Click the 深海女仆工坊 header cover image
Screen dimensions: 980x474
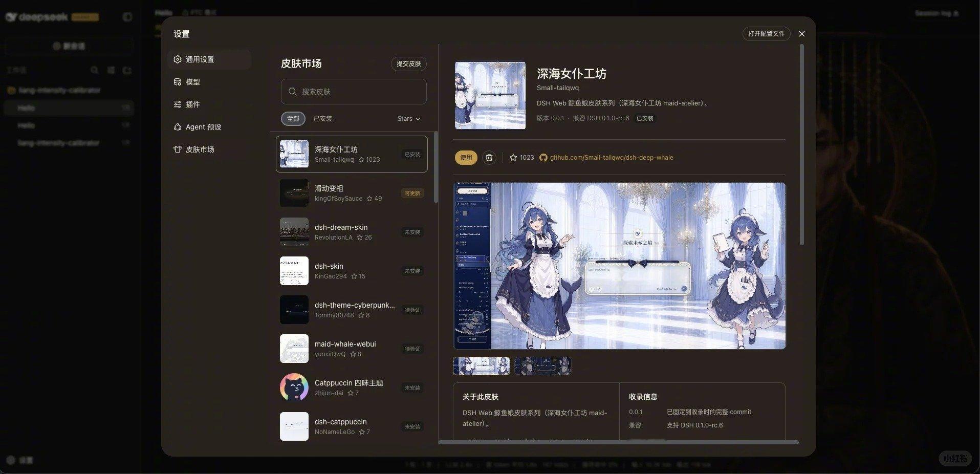click(x=490, y=95)
